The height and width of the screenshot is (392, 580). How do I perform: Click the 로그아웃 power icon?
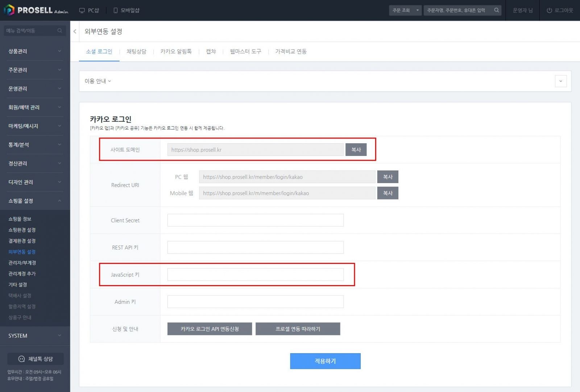pyautogui.click(x=549, y=11)
